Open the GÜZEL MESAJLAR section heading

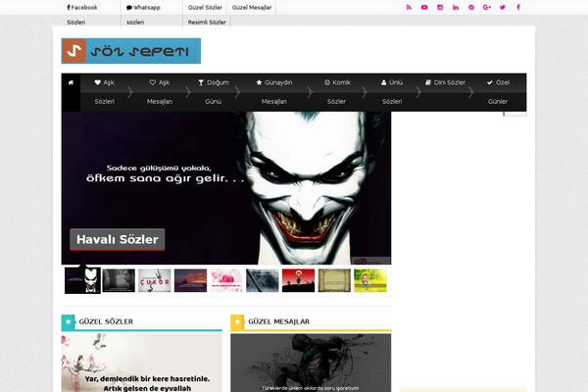click(278, 321)
